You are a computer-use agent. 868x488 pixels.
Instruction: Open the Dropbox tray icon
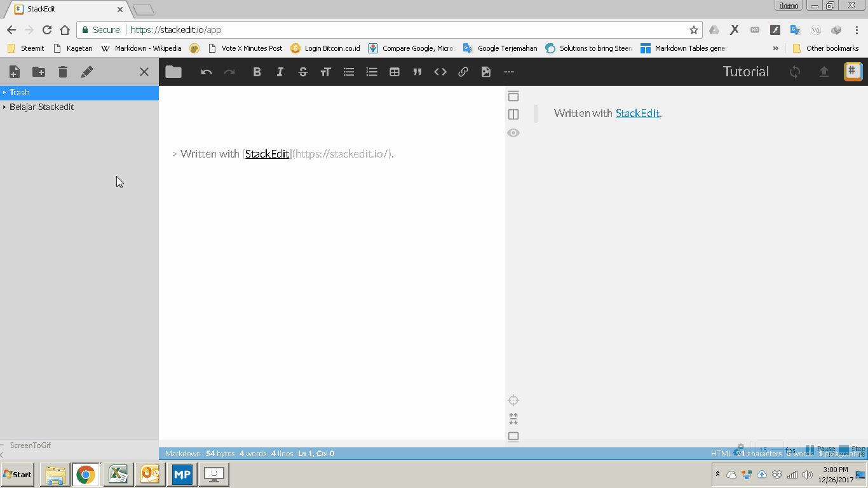[x=776, y=475]
